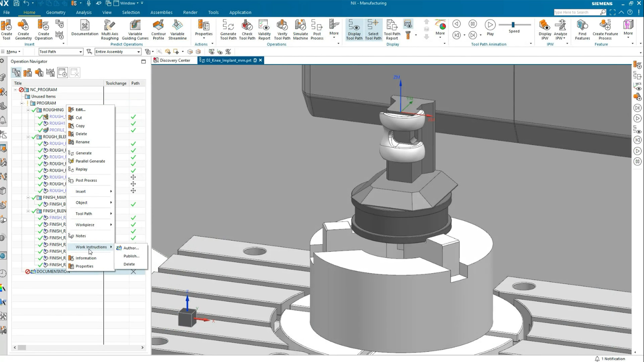
Task: Click the Generate Tool Path icon
Action: [228, 29]
